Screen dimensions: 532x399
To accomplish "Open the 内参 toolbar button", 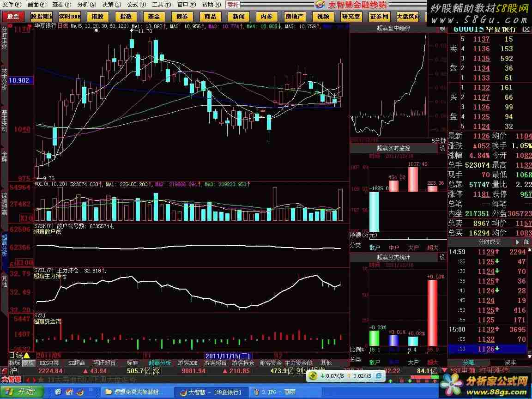I will 266,16.
